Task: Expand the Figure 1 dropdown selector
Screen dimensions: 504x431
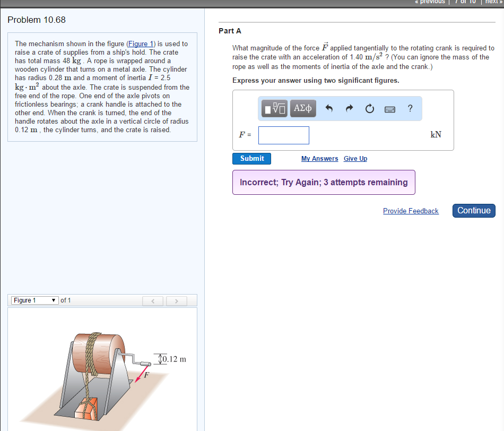Action: pyautogui.click(x=34, y=300)
